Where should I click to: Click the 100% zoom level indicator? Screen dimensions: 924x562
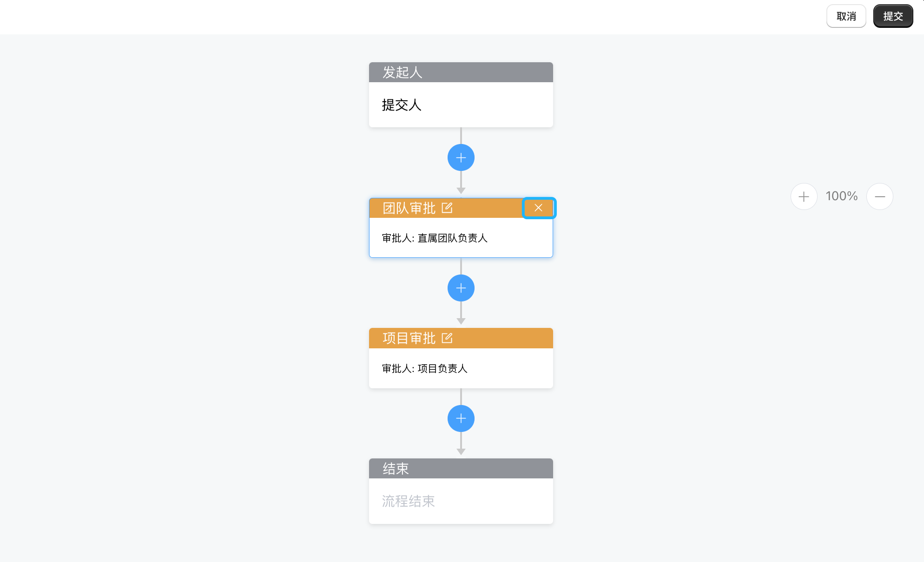[x=842, y=196]
